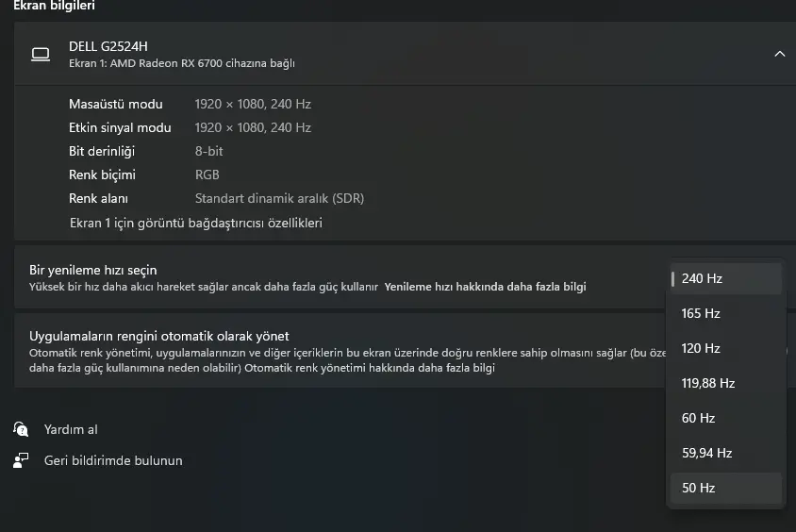
Task: Select 240 Hz refresh rate option
Action: click(726, 278)
